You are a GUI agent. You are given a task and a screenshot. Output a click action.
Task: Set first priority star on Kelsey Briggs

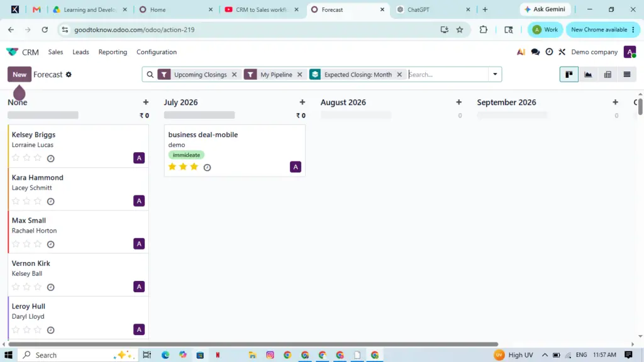16,158
